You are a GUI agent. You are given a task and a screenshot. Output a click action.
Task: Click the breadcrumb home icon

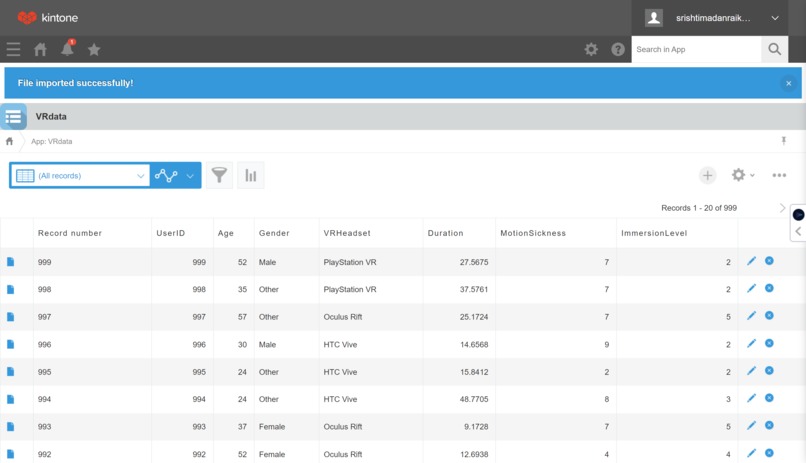click(x=9, y=141)
